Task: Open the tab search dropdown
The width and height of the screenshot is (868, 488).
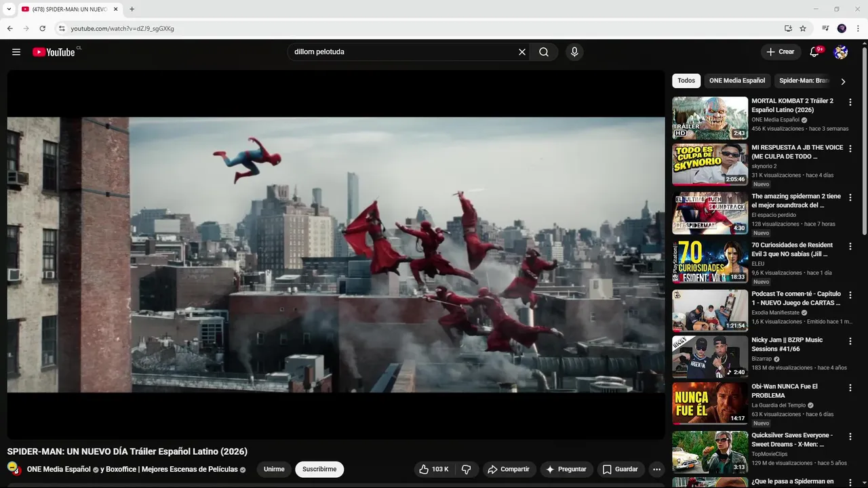Action: (9, 9)
